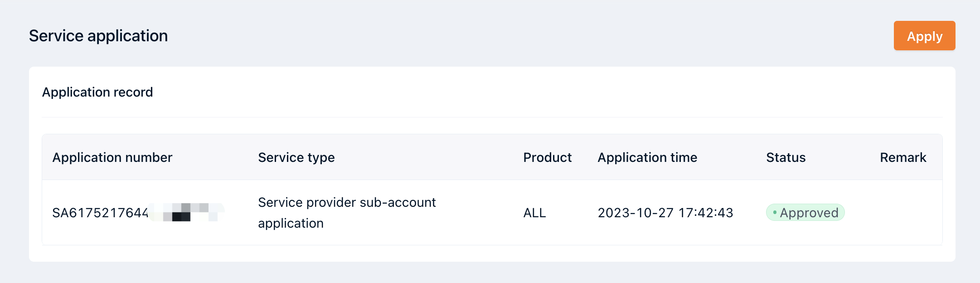Select the Service application page title
This screenshot has height=283, width=980.
[98, 35]
